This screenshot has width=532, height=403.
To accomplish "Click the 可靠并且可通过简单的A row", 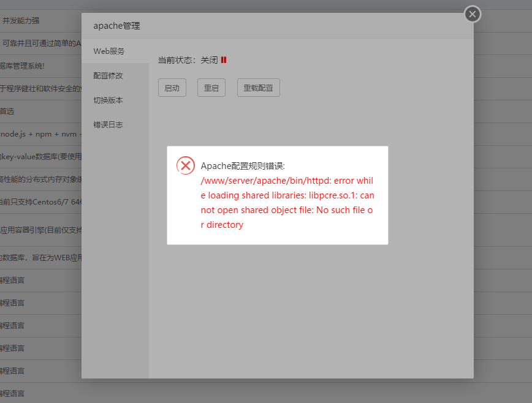I will point(40,43).
